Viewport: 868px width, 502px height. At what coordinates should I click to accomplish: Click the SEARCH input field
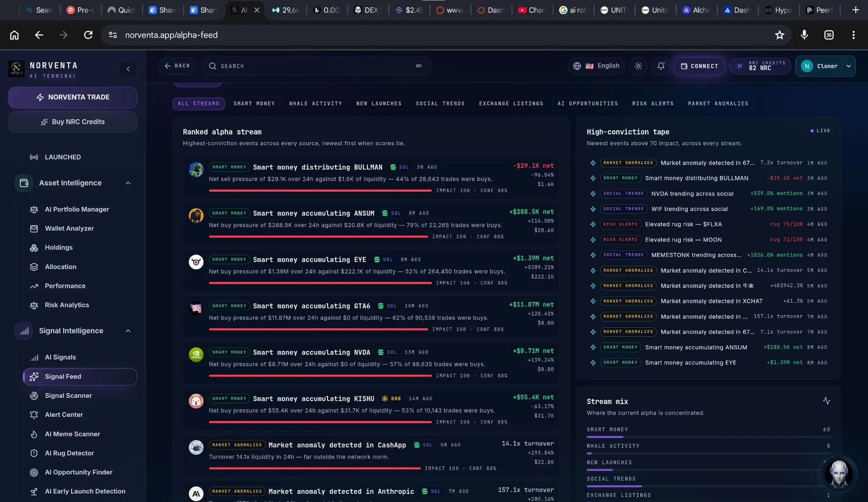(317, 66)
